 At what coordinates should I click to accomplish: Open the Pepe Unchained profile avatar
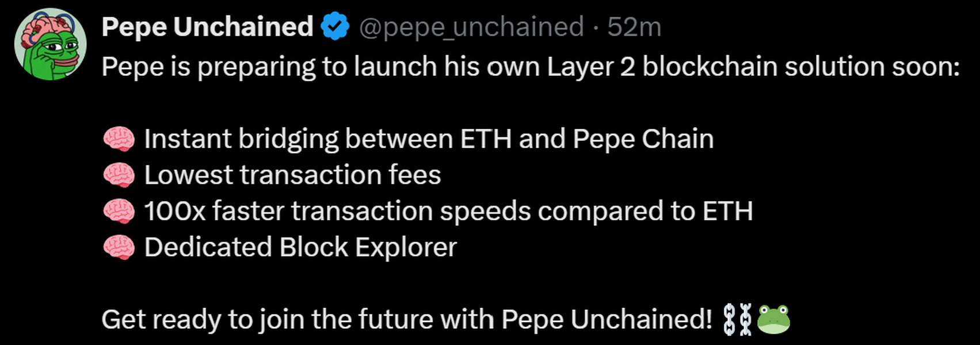coord(51,44)
